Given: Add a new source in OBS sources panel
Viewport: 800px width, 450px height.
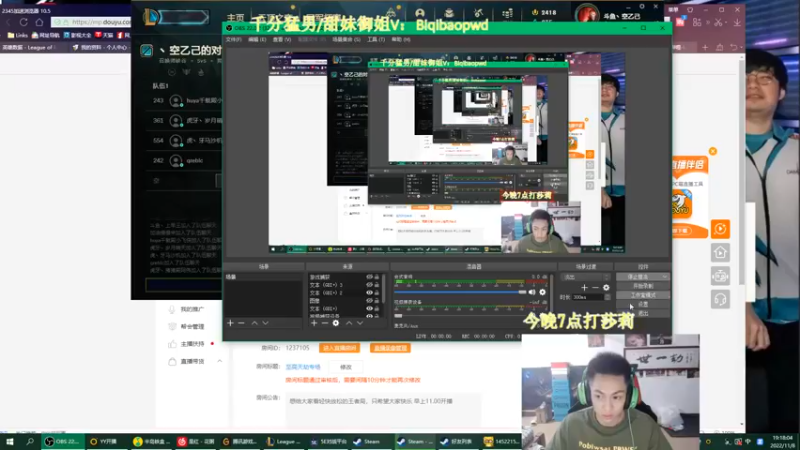Looking at the screenshot, I should pos(314,323).
